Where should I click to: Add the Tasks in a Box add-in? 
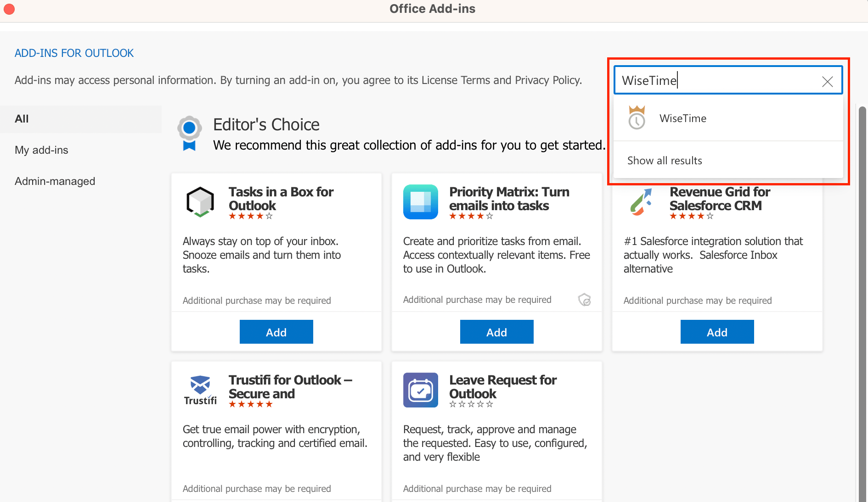point(276,332)
